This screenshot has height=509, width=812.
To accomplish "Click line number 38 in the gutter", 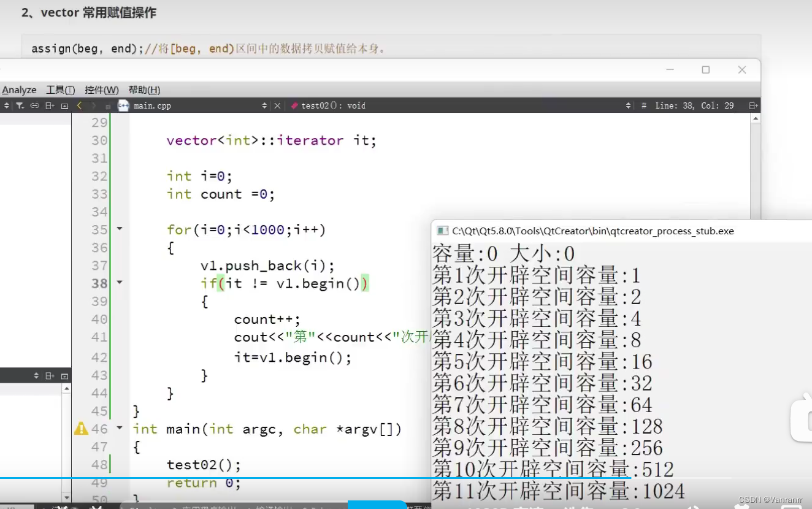I will (99, 283).
